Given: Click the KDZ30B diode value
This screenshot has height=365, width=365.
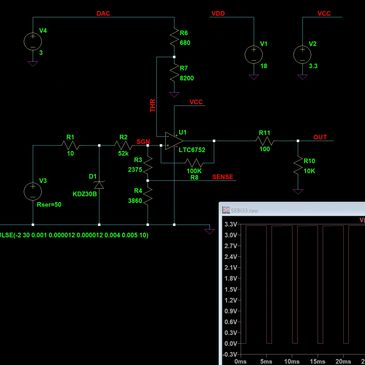Looking at the screenshot, I should [85, 194].
